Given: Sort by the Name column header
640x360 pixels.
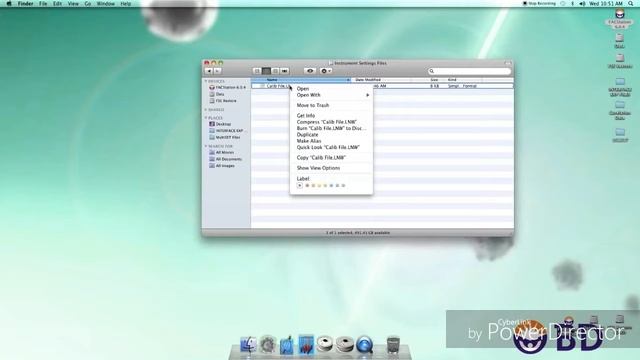Looking at the screenshot, I should pos(301,80).
